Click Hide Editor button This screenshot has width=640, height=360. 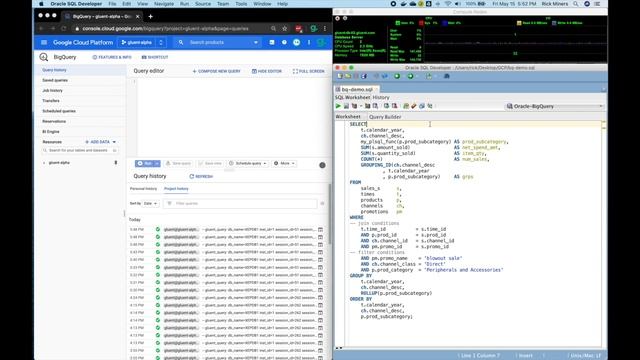click(267, 71)
